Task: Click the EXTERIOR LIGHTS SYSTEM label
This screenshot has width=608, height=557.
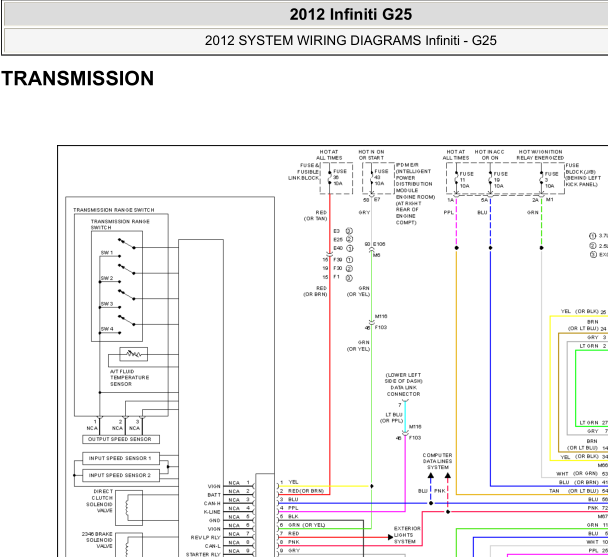Action: tap(407, 535)
